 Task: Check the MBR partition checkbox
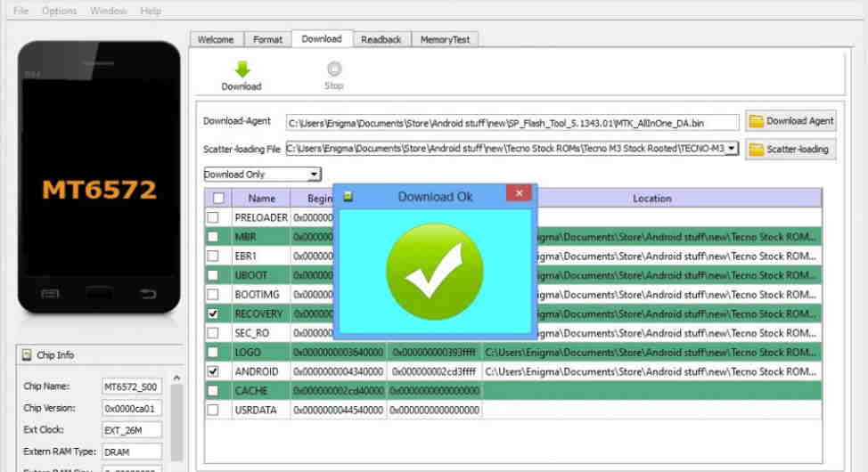pyautogui.click(x=213, y=237)
